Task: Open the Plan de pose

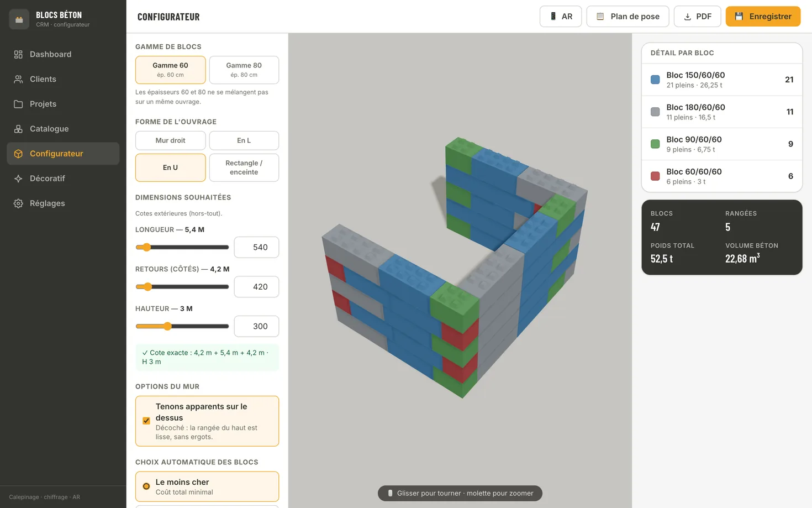Action: [628, 17]
